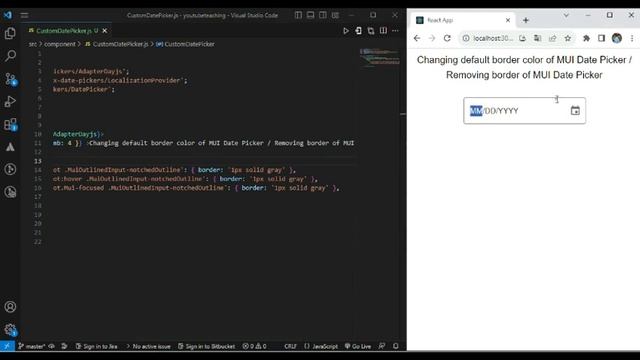640x360 pixels.
Task: Open the Explorer view in VS Code
Action: [x=10, y=33]
